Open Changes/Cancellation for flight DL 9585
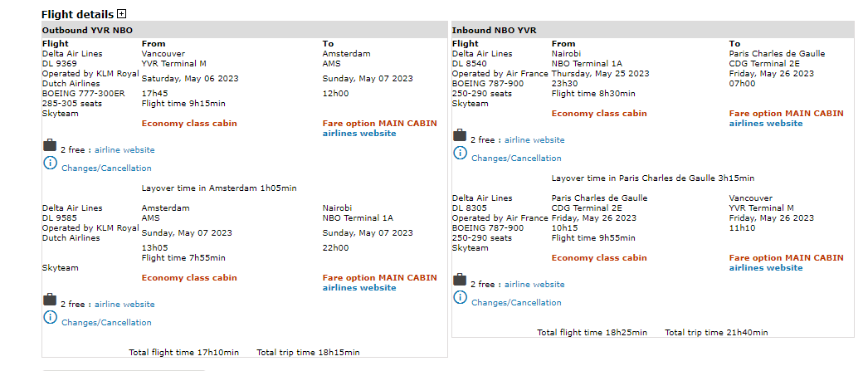The width and height of the screenshot is (868, 371). (106, 323)
